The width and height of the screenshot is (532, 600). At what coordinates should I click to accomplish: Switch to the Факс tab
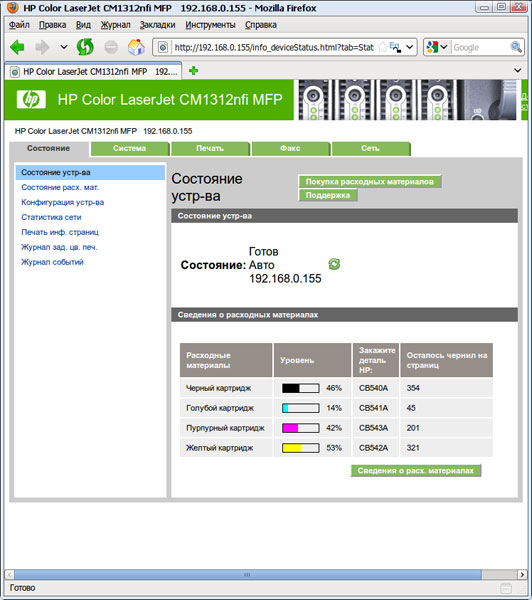click(x=290, y=148)
